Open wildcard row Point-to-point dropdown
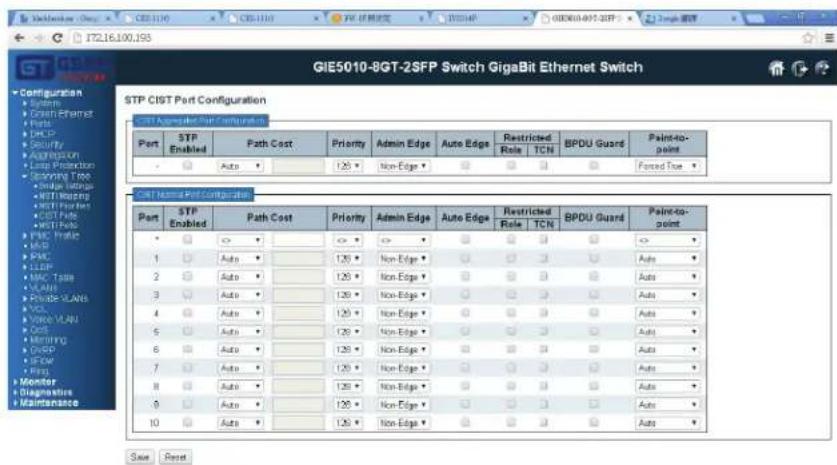Screen dimensions: 837x465 click(x=667, y=240)
